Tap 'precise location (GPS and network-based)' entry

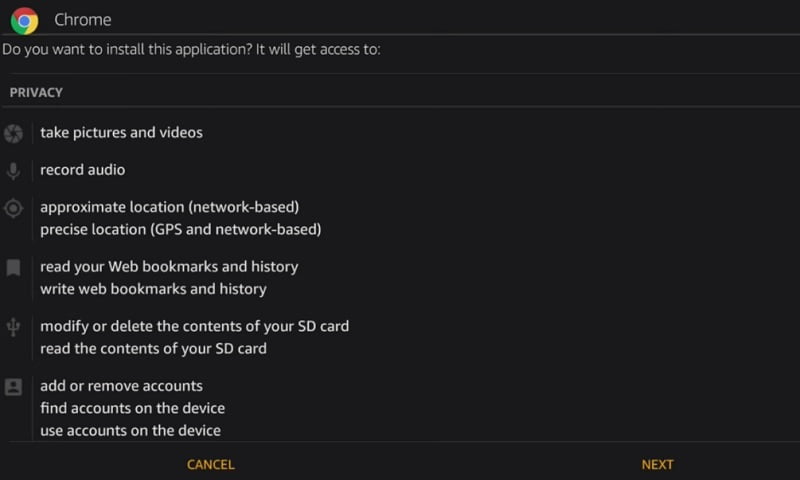(181, 229)
